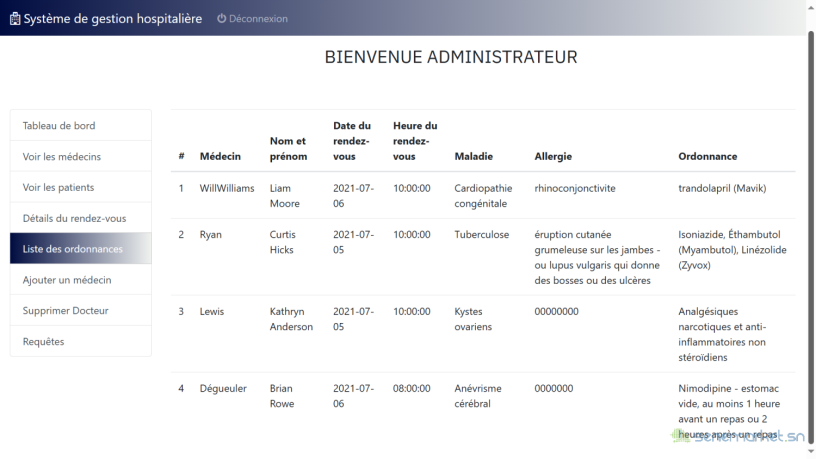The image size is (816, 459).
Task: Open the Système de gestion hospitalière brand link
Action: pos(106,19)
